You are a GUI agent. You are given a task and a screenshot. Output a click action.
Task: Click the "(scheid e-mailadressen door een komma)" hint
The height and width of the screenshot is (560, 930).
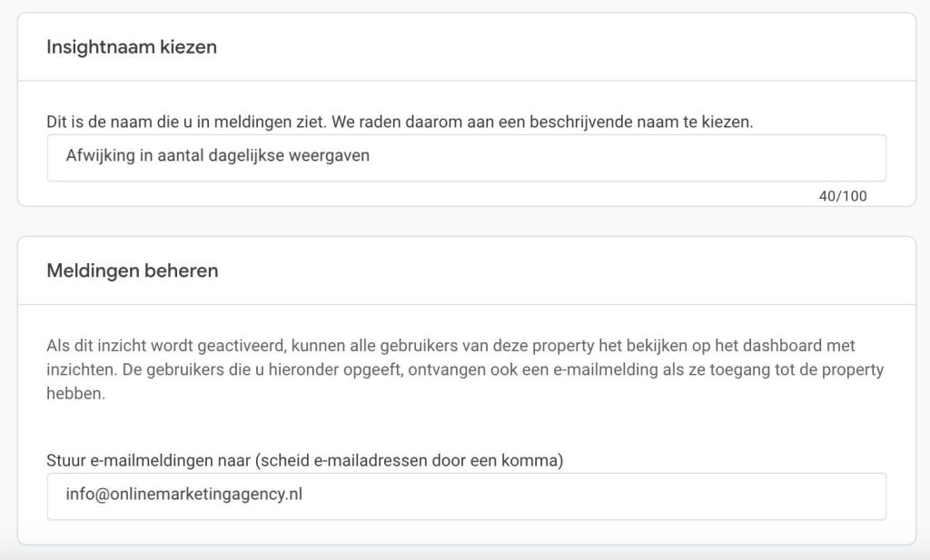[410, 460]
